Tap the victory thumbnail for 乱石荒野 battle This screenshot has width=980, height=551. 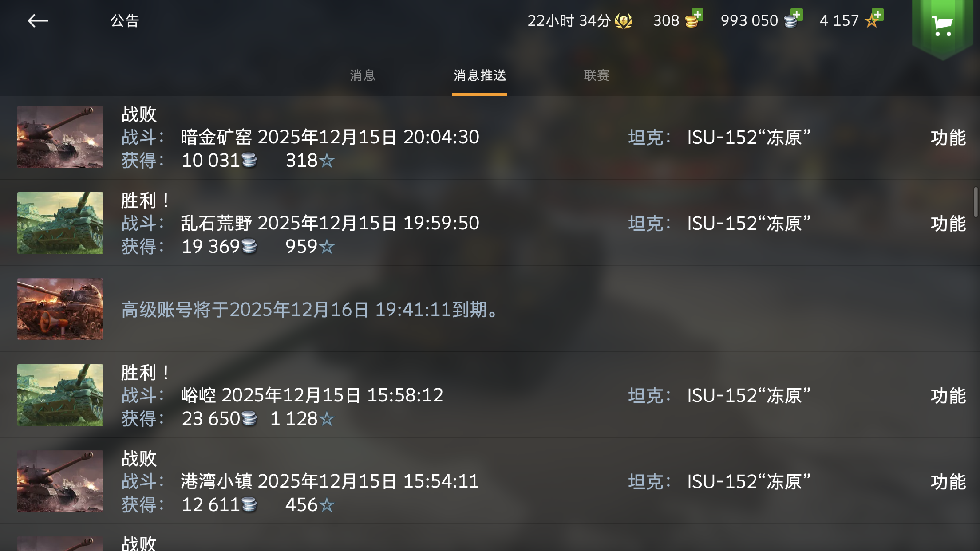[60, 223]
